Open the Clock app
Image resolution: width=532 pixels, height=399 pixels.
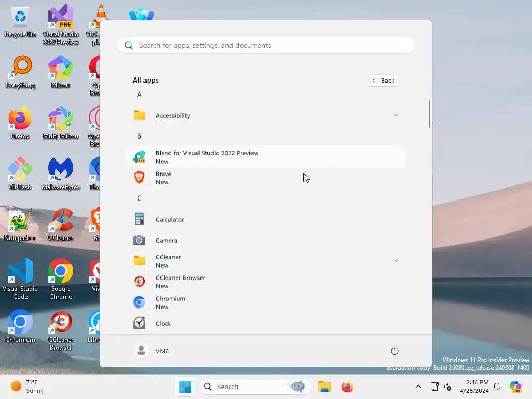(x=266, y=323)
